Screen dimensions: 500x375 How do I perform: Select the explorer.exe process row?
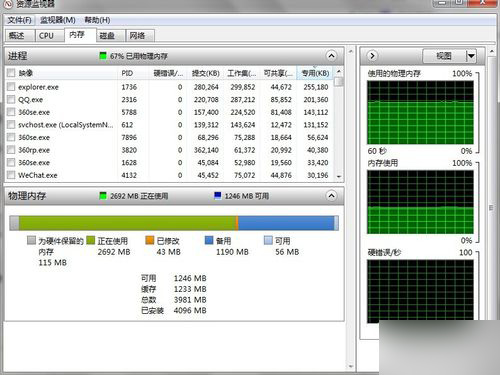[x=169, y=87]
